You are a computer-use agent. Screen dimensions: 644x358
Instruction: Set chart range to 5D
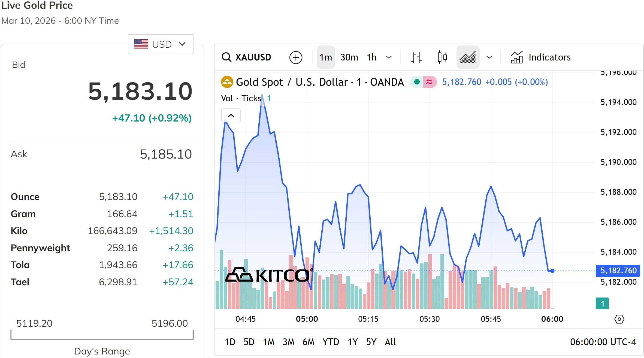(x=249, y=342)
